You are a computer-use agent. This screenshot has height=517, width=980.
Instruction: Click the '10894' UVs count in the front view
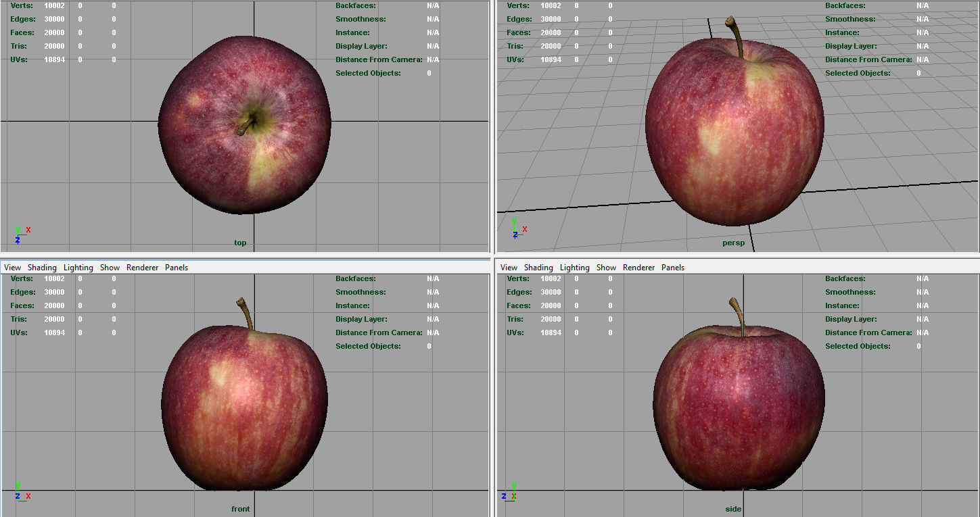coord(54,333)
